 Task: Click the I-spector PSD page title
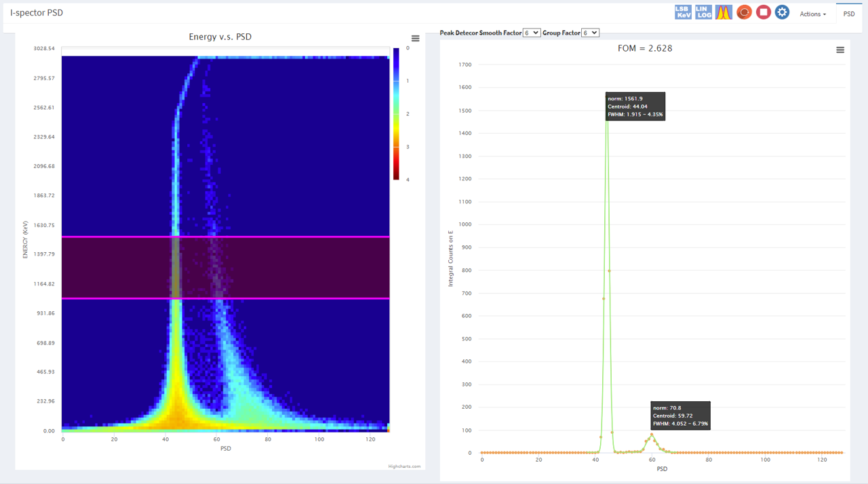(37, 13)
